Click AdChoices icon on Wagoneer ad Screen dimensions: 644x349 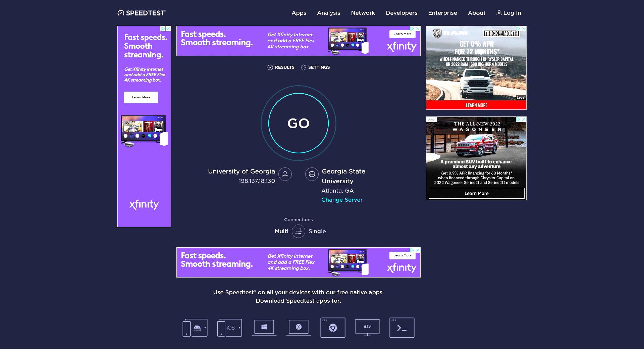(x=519, y=119)
